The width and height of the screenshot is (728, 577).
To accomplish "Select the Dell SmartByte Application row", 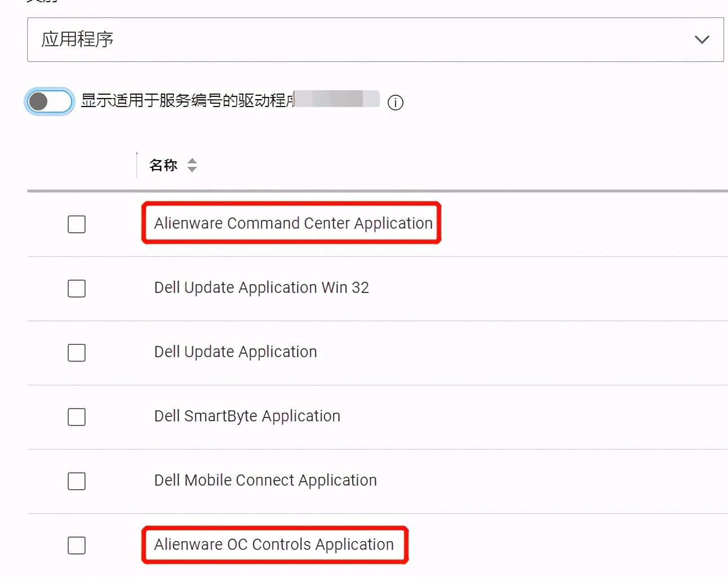I will tap(247, 416).
